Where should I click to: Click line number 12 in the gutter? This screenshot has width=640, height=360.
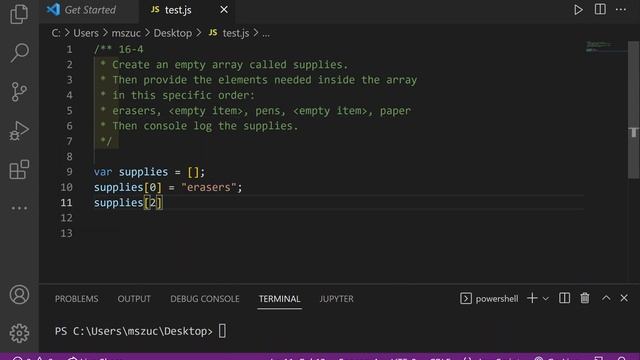pyautogui.click(x=66, y=218)
